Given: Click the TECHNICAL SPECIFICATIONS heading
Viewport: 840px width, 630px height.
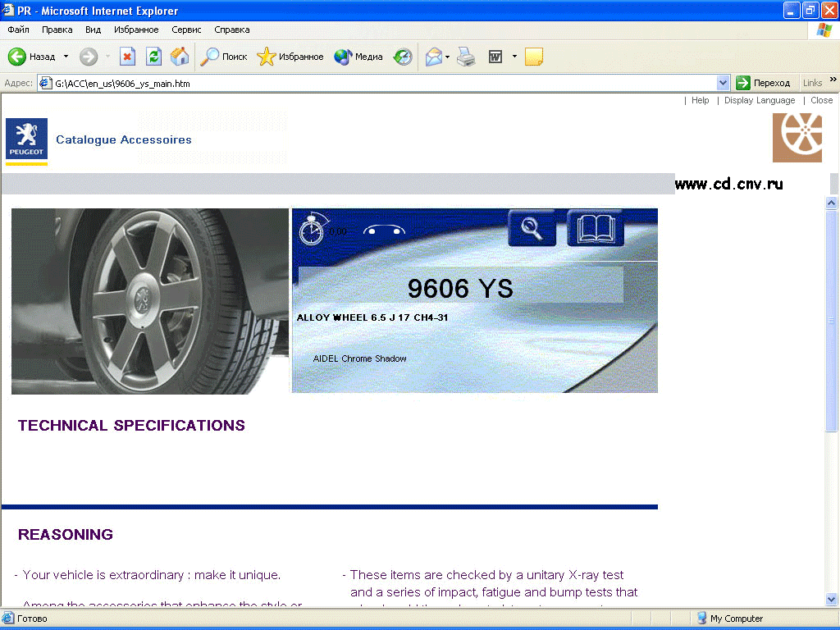Looking at the screenshot, I should pyautogui.click(x=131, y=426).
